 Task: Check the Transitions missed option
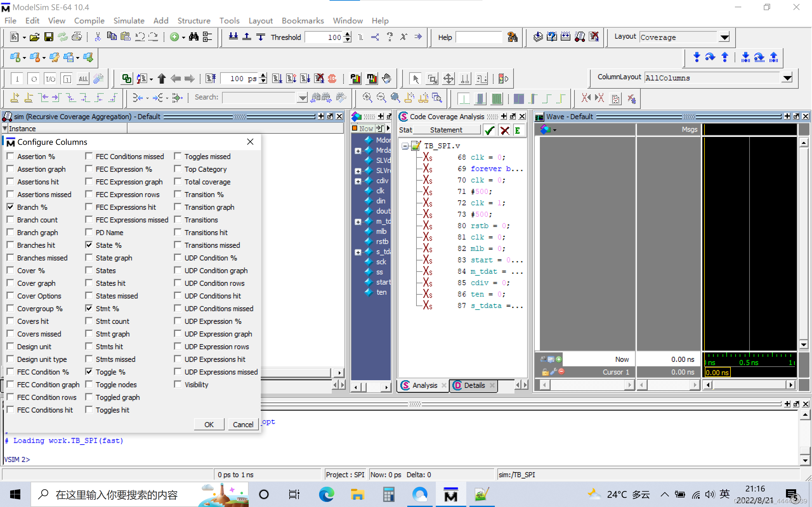[x=178, y=245]
